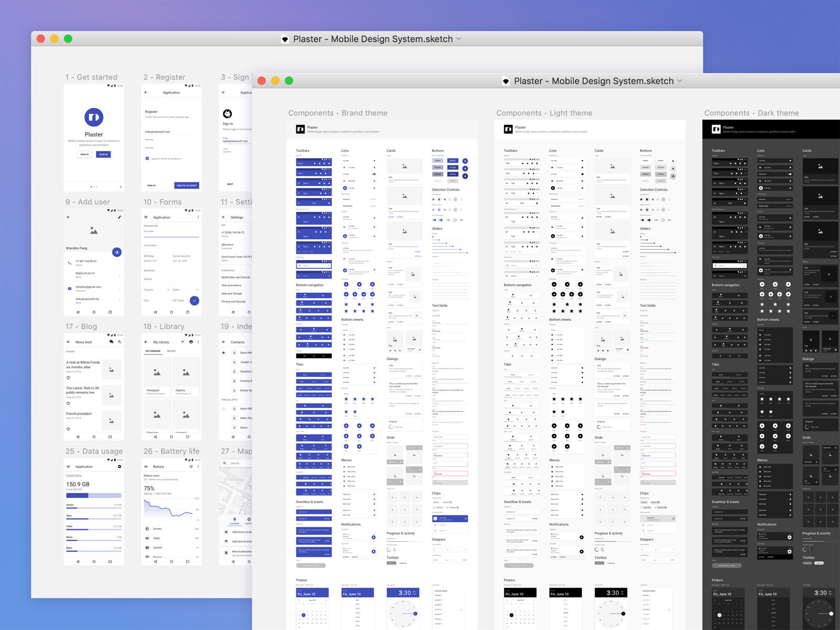Click the refresh icon in the Battery toolbar
This screenshot has width=840, height=630.
tap(191, 467)
